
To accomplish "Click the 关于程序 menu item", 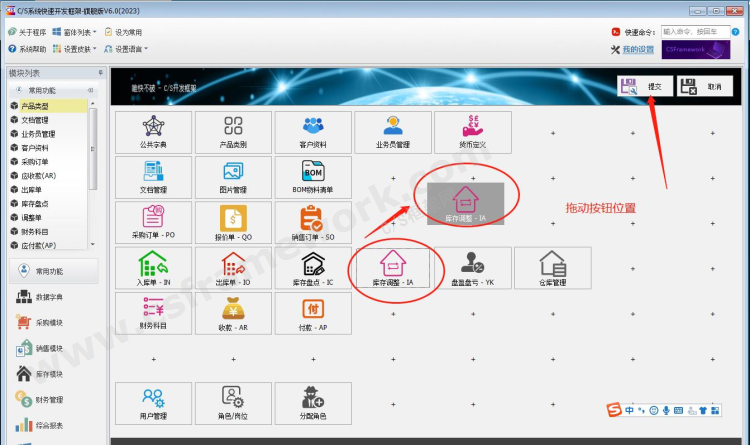I will [x=27, y=32].
